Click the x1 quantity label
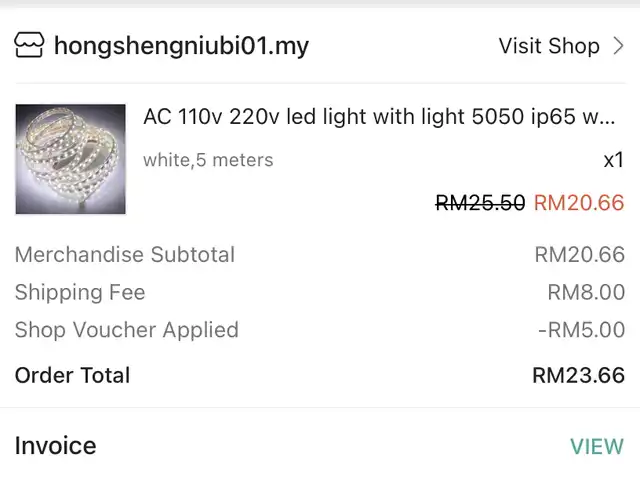The height and width of the screenshot is (480, 640). [613, 160]
